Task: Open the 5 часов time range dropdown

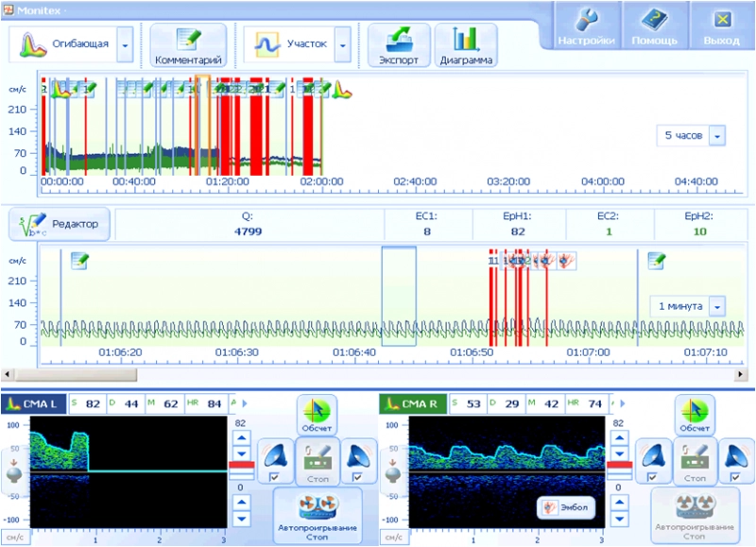Action: (717, 136)
